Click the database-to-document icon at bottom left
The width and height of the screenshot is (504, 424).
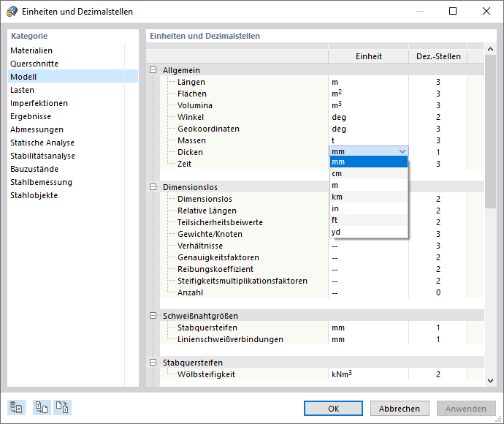tap(16, 408)
